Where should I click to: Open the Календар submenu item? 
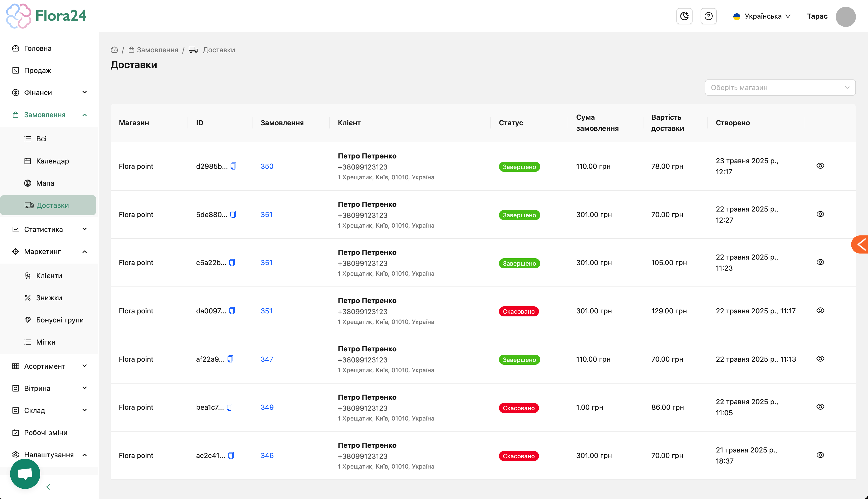click(x=52, y=161)
